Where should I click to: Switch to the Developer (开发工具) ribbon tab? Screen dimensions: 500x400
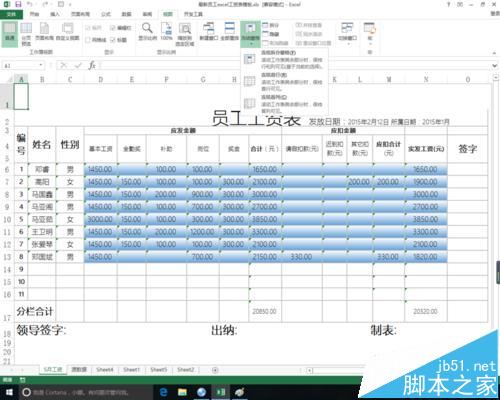193,14
